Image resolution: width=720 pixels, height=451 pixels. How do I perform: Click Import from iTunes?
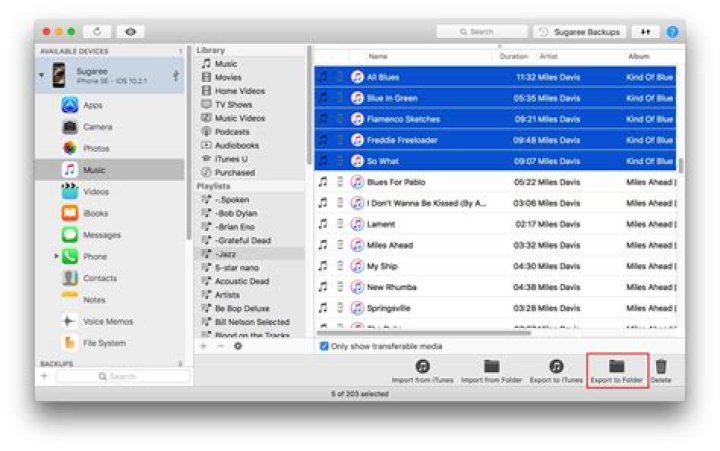tap(422, 371)
